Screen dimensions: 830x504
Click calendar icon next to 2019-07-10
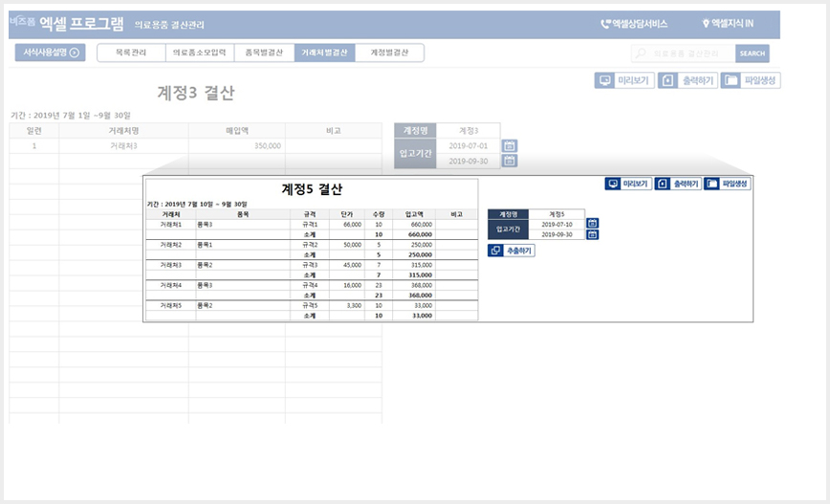coord(592,224)
